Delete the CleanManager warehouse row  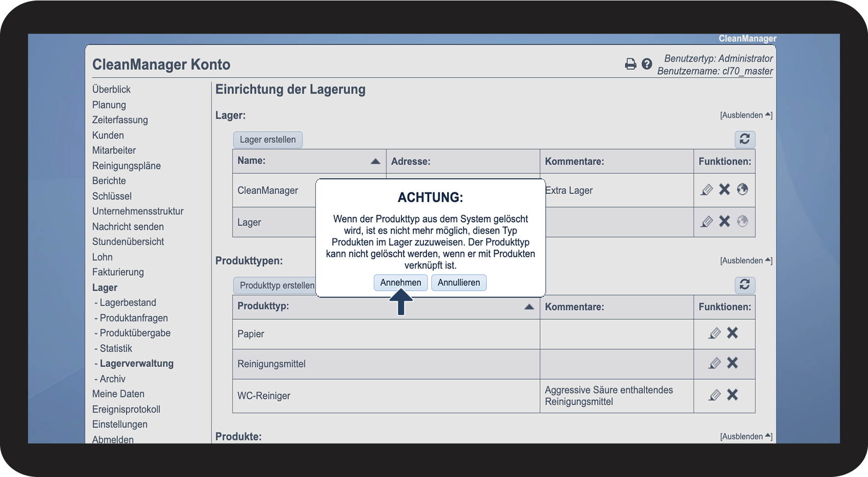[x=725, y=190]
